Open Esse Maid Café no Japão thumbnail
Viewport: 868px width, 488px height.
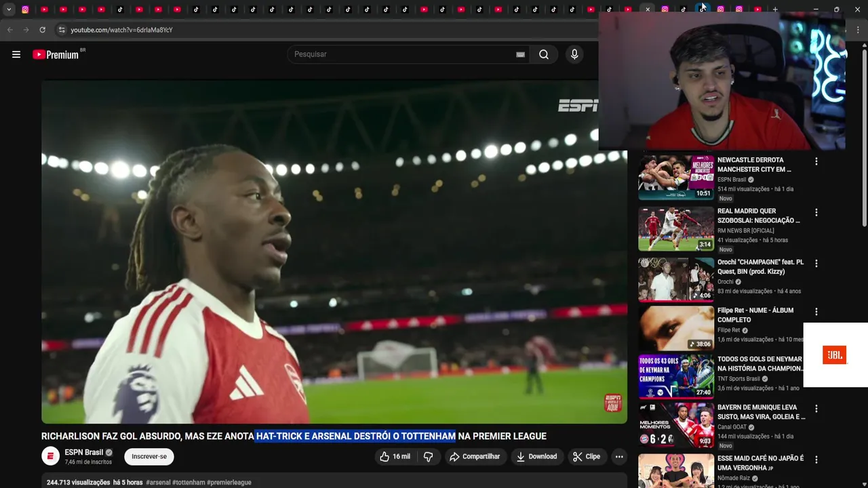pyautogui.click(x=676, y=471)
